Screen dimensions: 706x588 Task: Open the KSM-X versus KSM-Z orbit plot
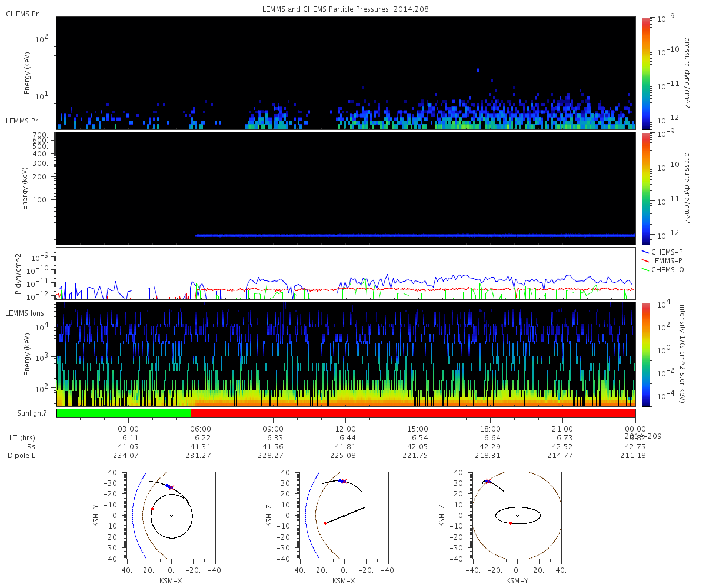point(344,515)
